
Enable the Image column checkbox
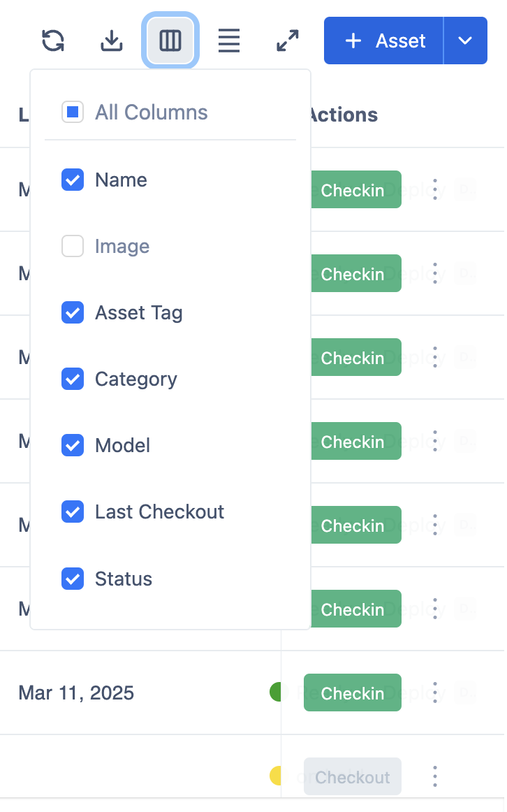[73, 246]
